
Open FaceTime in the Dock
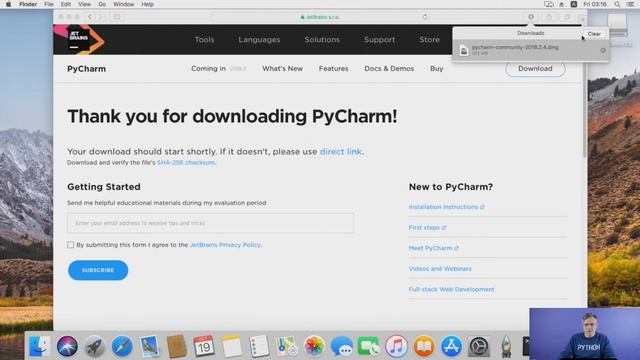[369, 346]
